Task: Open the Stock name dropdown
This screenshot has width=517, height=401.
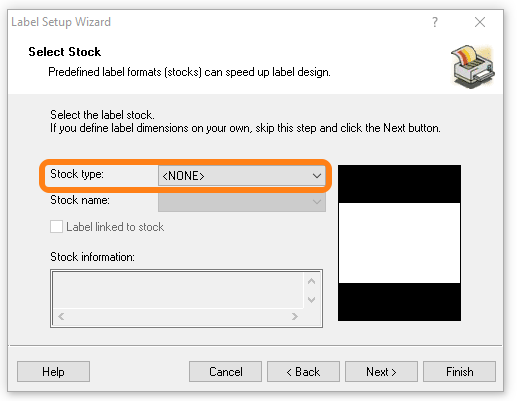Action: (242, 201)
